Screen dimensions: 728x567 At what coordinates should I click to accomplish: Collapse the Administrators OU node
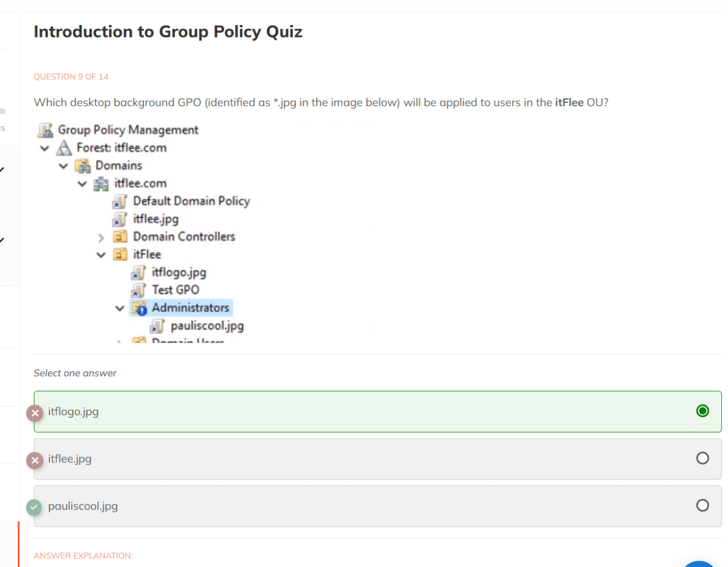120,308
